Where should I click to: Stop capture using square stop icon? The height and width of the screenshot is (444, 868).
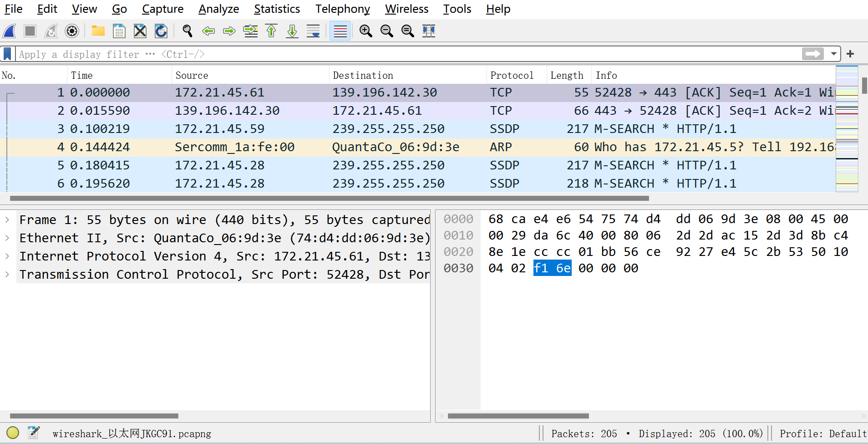click(x=30, y=31)
